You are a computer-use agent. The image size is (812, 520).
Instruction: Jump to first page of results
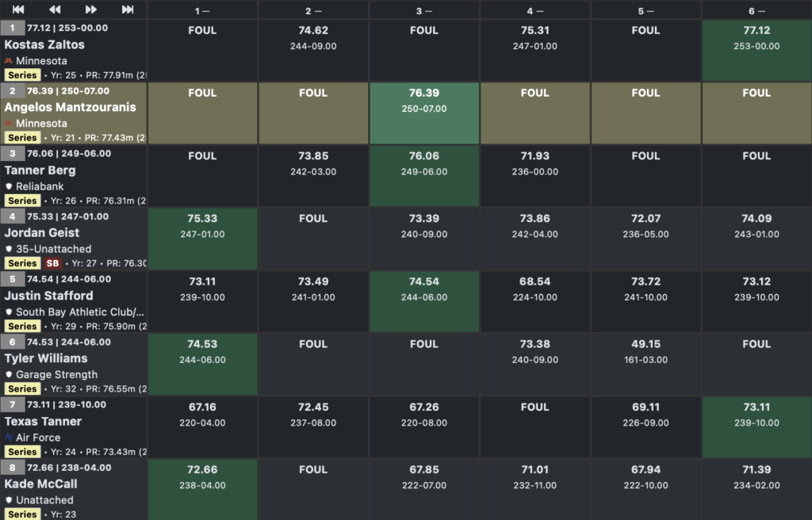18,10
